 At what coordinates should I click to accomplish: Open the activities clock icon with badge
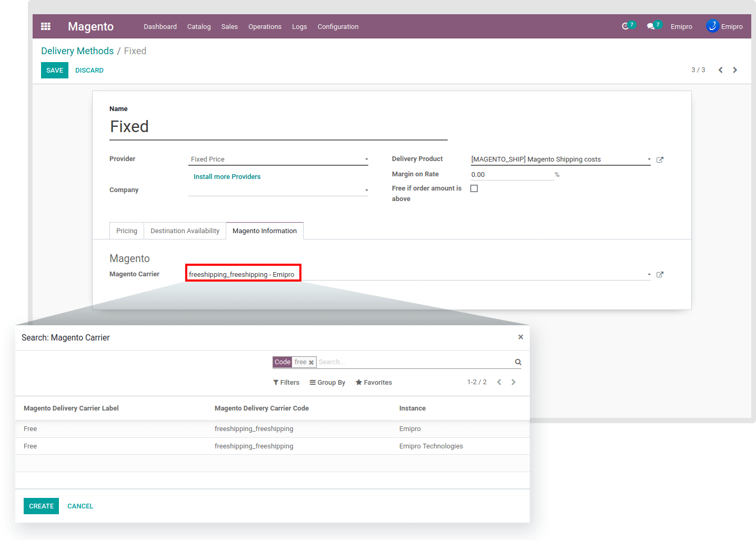[x=628, y=26]
